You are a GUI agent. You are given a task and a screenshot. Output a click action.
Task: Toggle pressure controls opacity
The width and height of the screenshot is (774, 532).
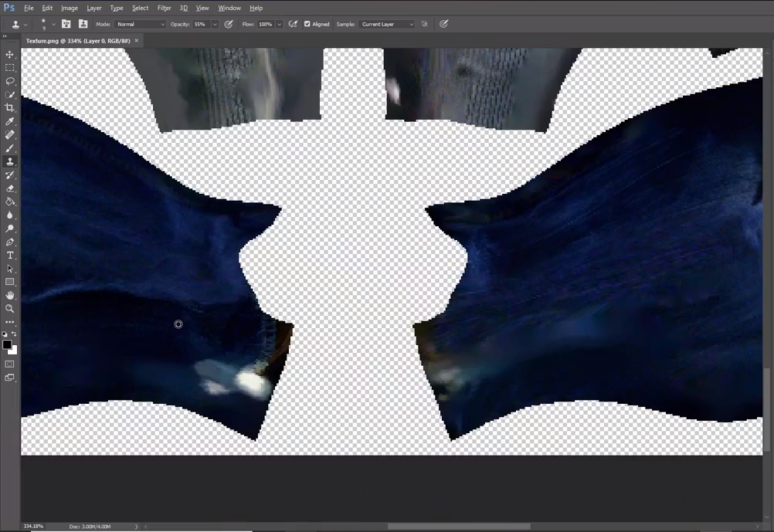click(229, 24)
